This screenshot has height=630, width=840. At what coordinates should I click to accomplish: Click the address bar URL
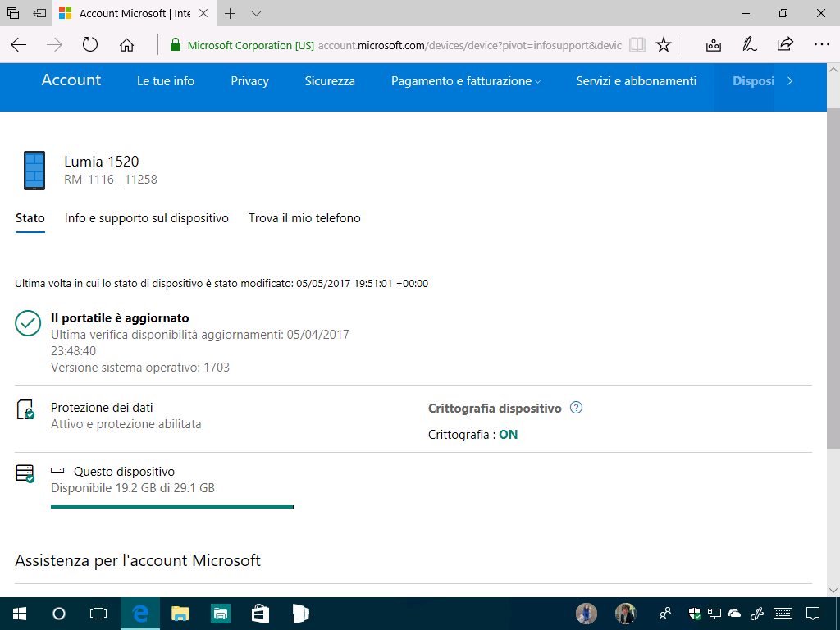pos(470,46)
